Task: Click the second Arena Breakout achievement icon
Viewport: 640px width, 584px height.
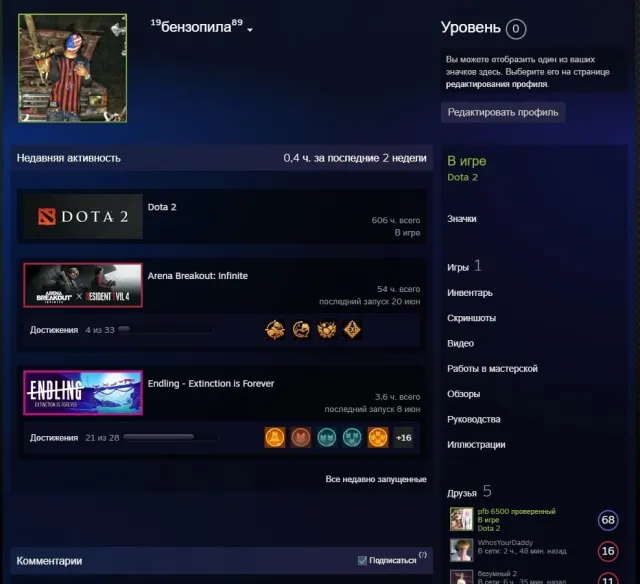Action: click(301, 330)
